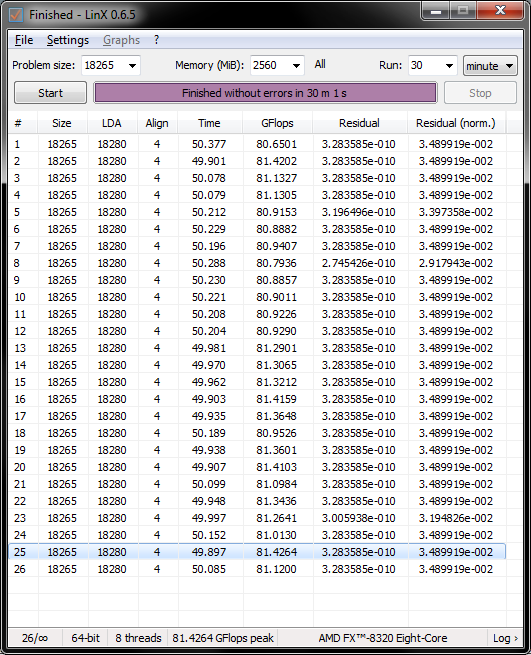Viewport: 531px width, 655px height.
Task: Click the 26/∞ run counter in status bar
Action: coord(35,638)
